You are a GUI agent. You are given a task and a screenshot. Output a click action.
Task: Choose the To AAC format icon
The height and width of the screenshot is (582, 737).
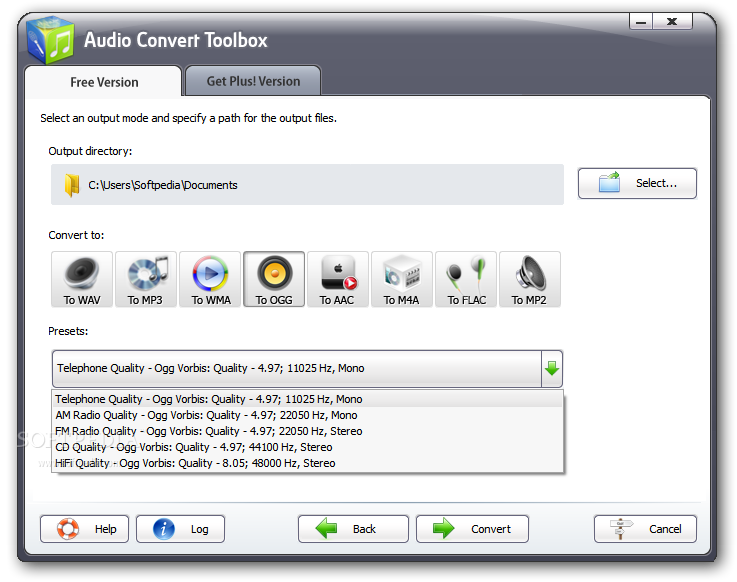click(338, 279)
